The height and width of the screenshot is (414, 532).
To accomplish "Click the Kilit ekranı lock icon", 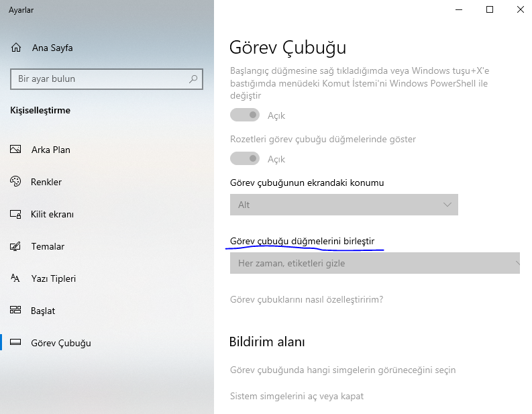I will tap(15, 214).
